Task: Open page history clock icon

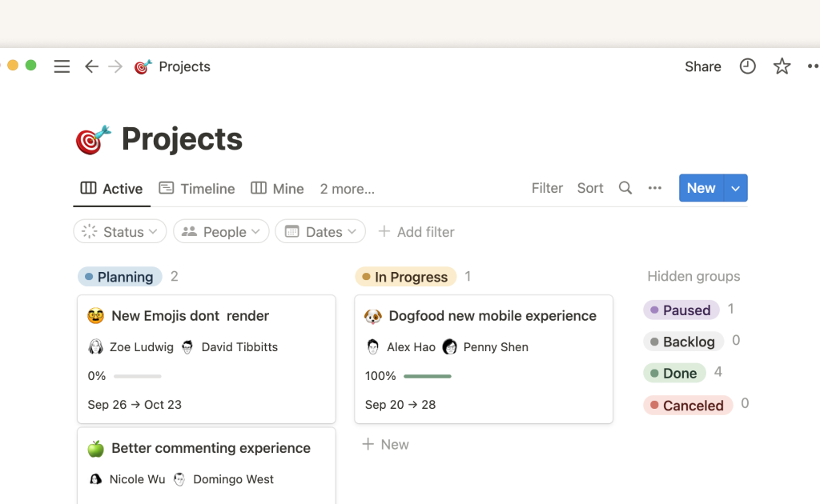Action: (747, 66)
